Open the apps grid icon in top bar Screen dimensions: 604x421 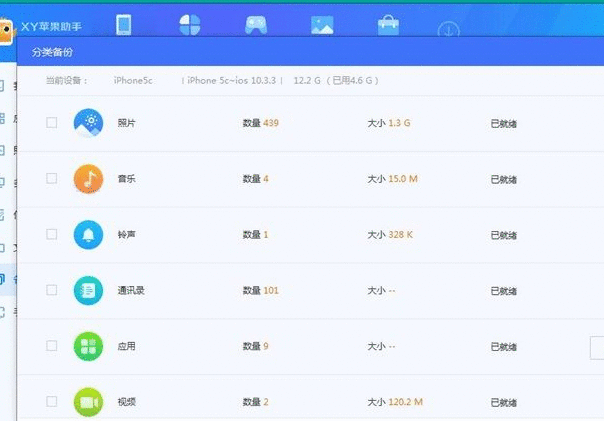click(x=190, y=25)
